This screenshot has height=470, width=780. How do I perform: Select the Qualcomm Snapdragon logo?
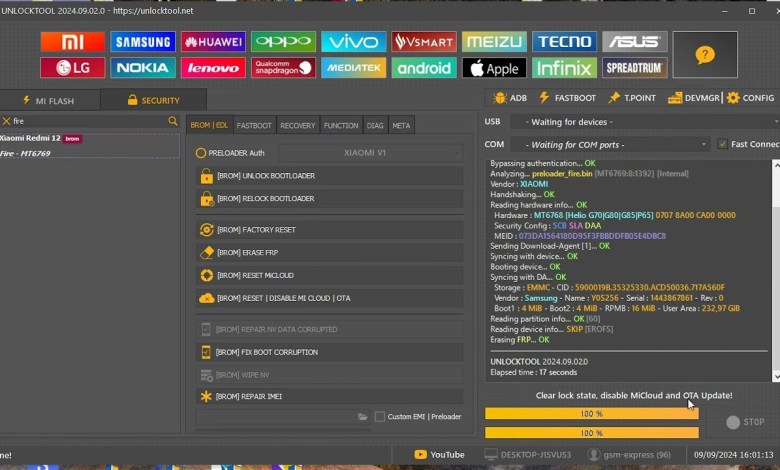click(283, 68)
